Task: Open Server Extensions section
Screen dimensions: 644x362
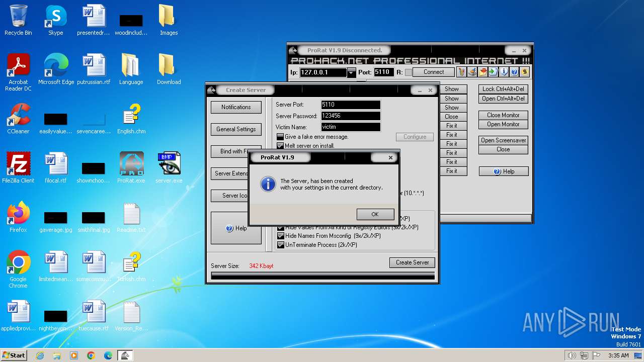Action: 230,173
